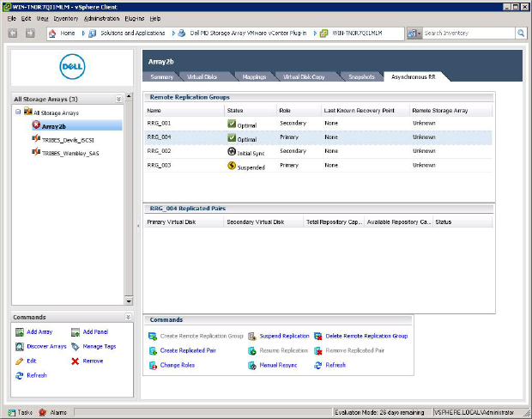Screen dimensions: 532x419
Task: Collapse the All Storage Arrays tree node
Action: point(19,112)
